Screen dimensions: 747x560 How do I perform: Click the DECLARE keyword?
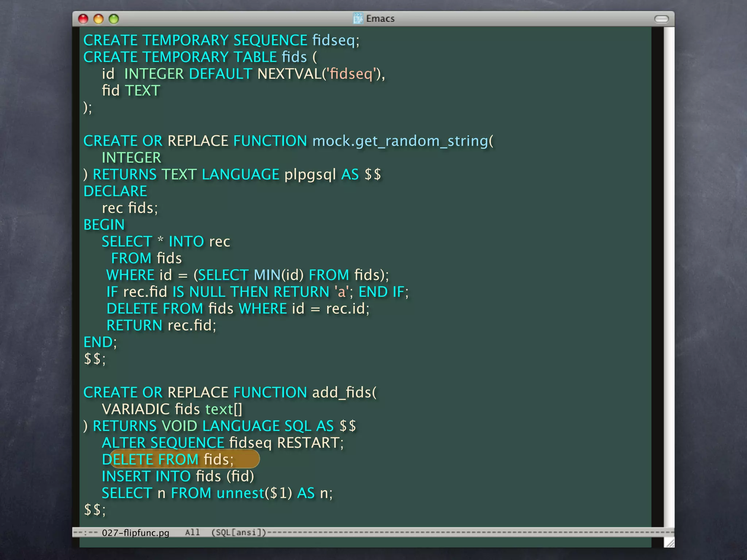[x=115, y=191]
